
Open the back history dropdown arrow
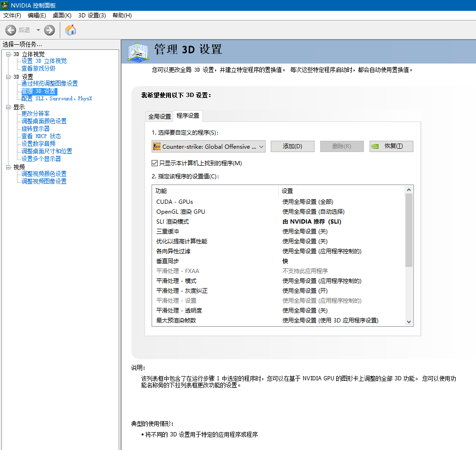pyautogui.click(x=38, y=30)
